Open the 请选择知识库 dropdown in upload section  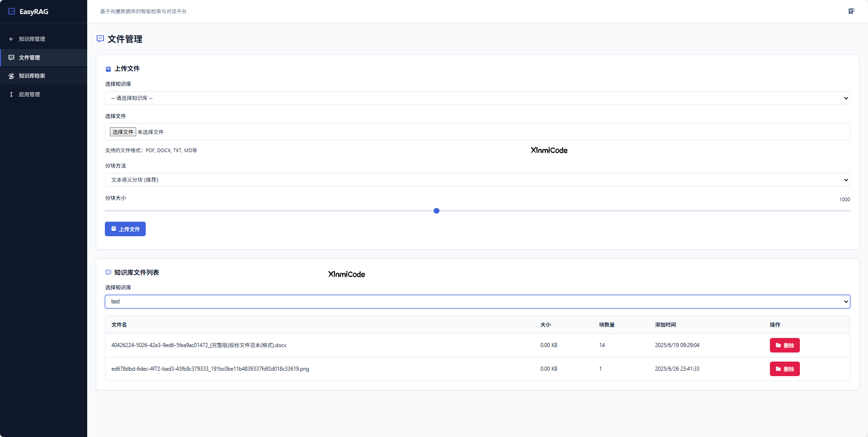[477, 98]
